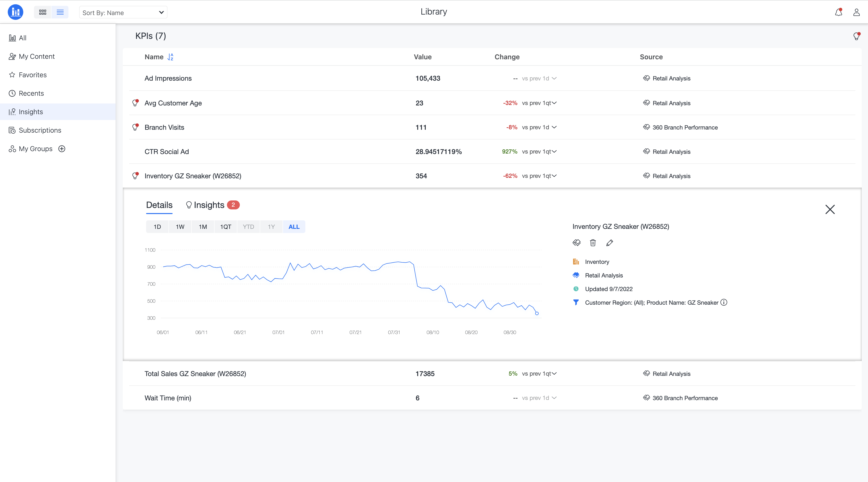Delete the Inventory GZ Sneaker KPI

tap(593, 242)
